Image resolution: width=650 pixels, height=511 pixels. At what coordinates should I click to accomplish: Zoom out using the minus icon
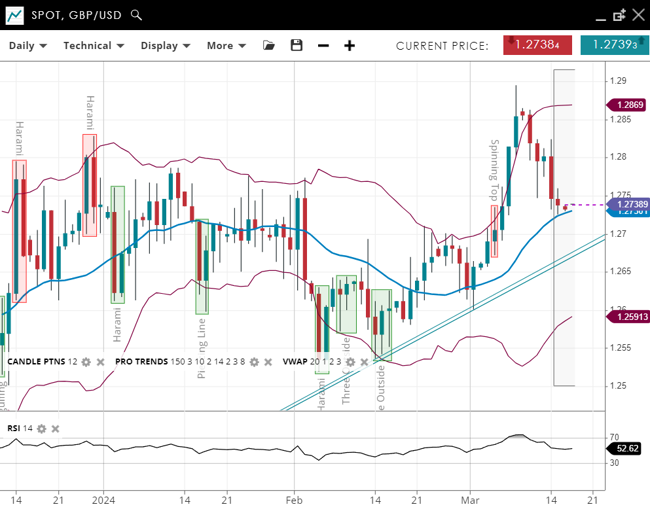point(323,45)
